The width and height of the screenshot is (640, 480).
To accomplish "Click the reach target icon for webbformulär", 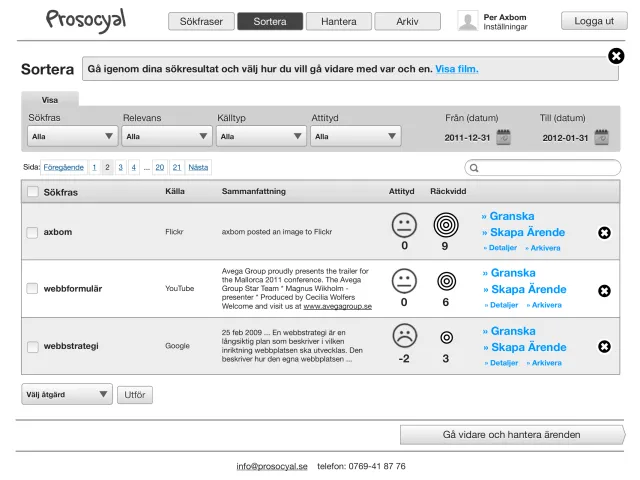I will (x=446, y=281).
